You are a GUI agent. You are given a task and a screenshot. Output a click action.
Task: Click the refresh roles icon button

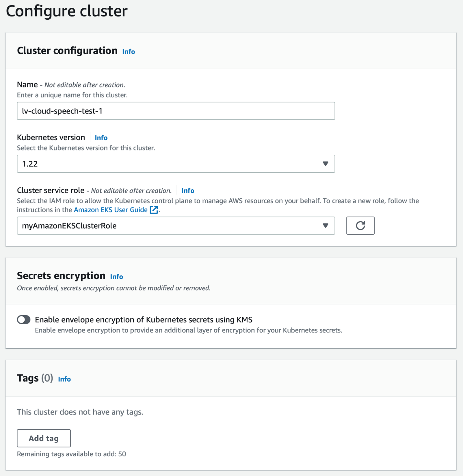(360, 226)
